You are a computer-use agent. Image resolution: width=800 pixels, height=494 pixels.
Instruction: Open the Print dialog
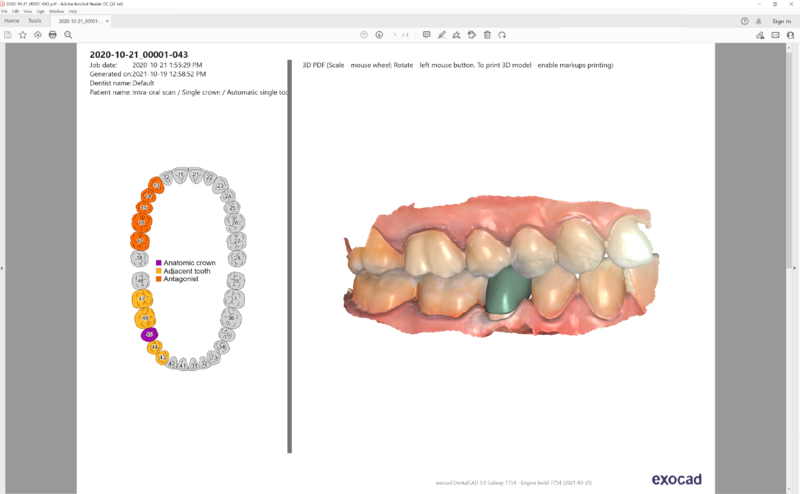tap(53, 35)
